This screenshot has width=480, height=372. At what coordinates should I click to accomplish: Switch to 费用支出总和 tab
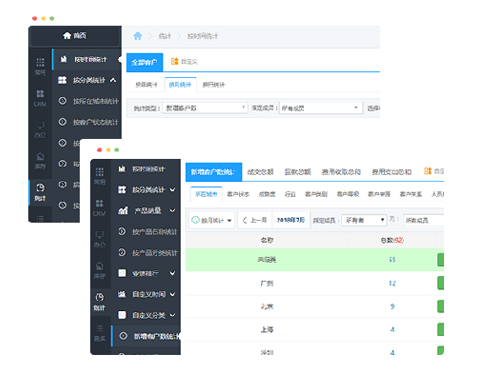click(x=392, y=172)
